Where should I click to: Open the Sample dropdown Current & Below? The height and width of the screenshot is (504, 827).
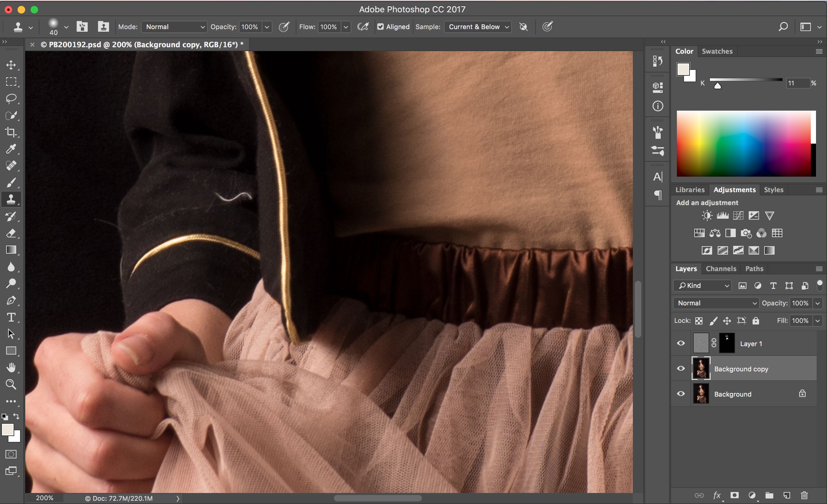478,27
